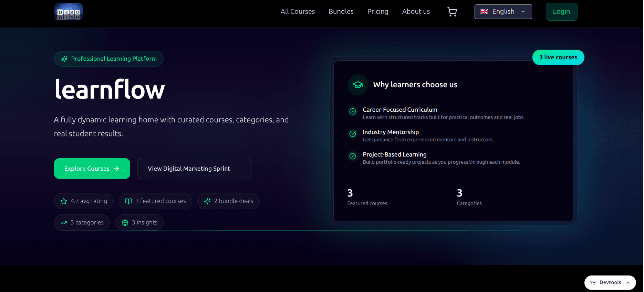Screen dimensions: 644x292
Task: Open the Pricing page
Action: point(378,12)
